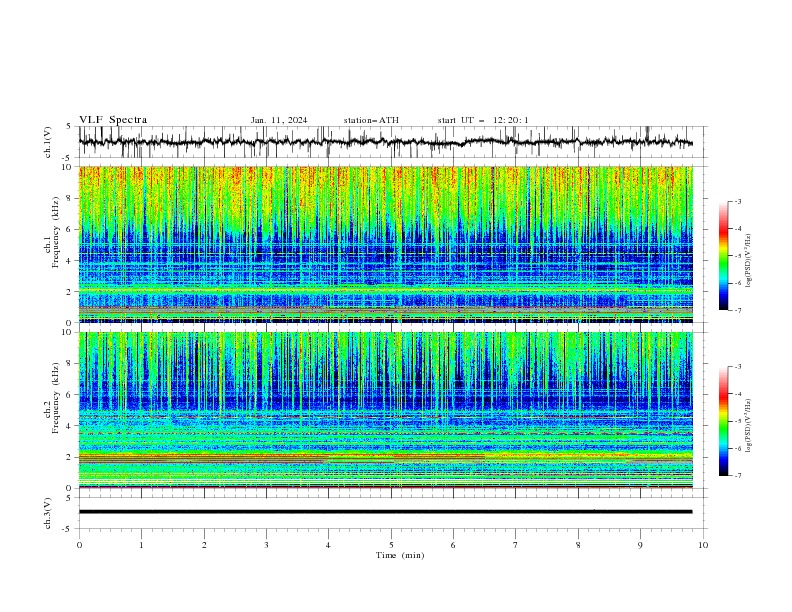Click the ch.2 spectrogram plot area

coord(385,410)
